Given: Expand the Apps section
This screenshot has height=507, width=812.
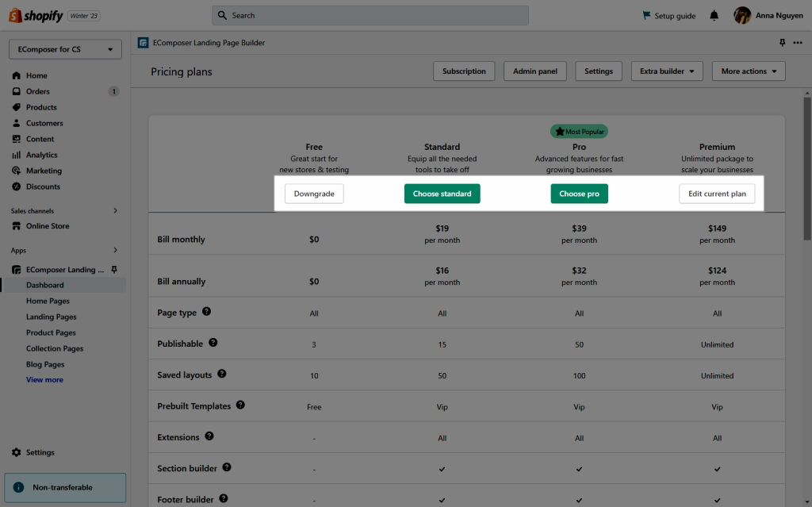Looking at the screenshot, I should pyautogui.click(x=116, y=250).
